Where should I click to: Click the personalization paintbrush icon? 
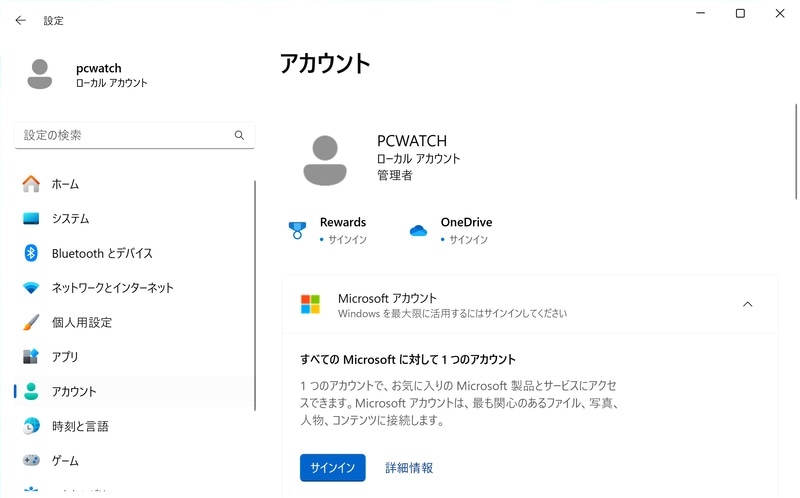(31, 322)
